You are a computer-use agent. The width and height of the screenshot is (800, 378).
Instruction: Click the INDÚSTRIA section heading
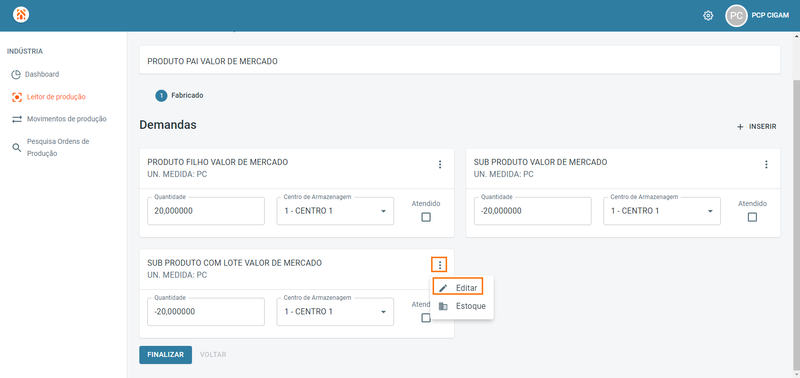[x=24, y=52]
